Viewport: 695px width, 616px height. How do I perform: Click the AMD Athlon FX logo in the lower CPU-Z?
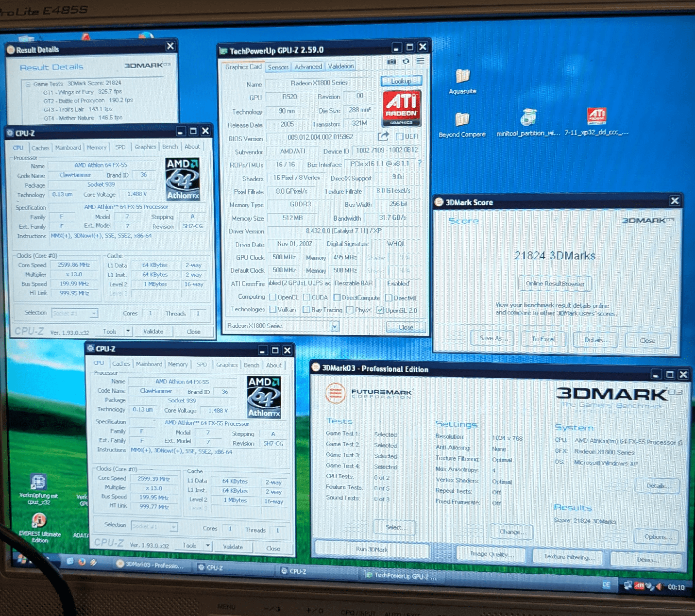[264, 397]
